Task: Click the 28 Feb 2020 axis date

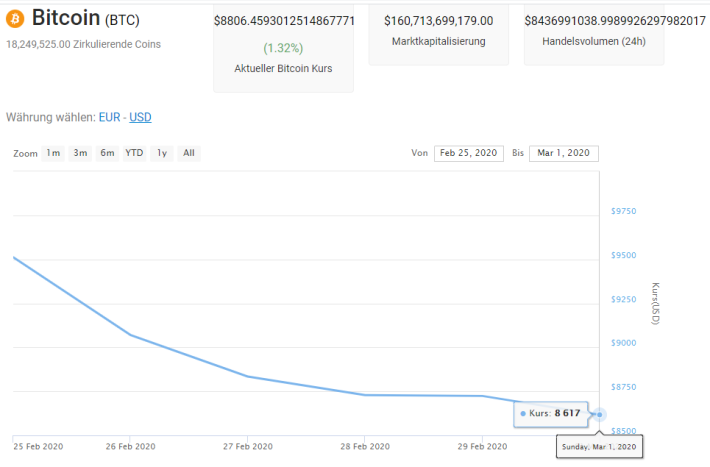Action: 365,447
